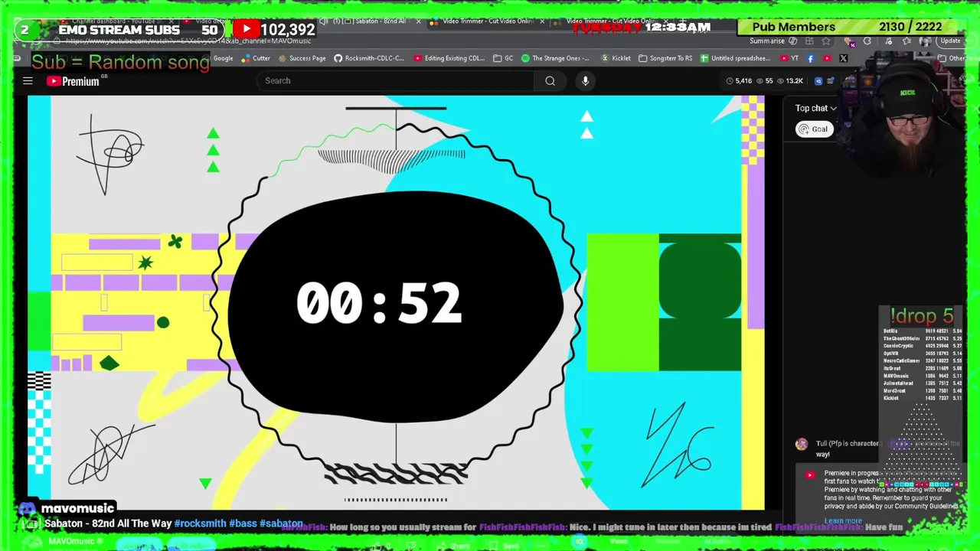The height and width of the screenshot is (551, 980).
Task: Click the magnifier search button
Action: click(x=550, y=80)
